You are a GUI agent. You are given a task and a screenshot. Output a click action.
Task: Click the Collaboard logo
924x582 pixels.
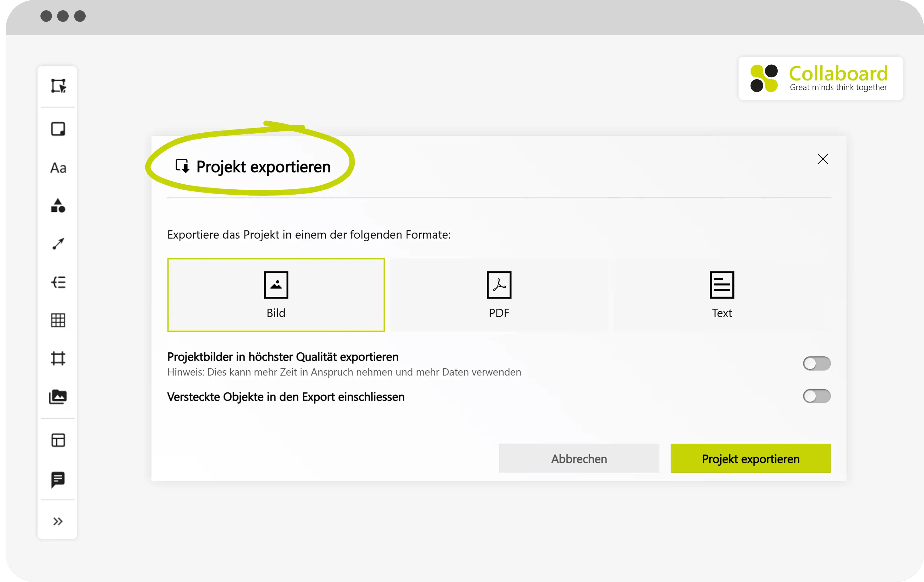click(820, 78)
